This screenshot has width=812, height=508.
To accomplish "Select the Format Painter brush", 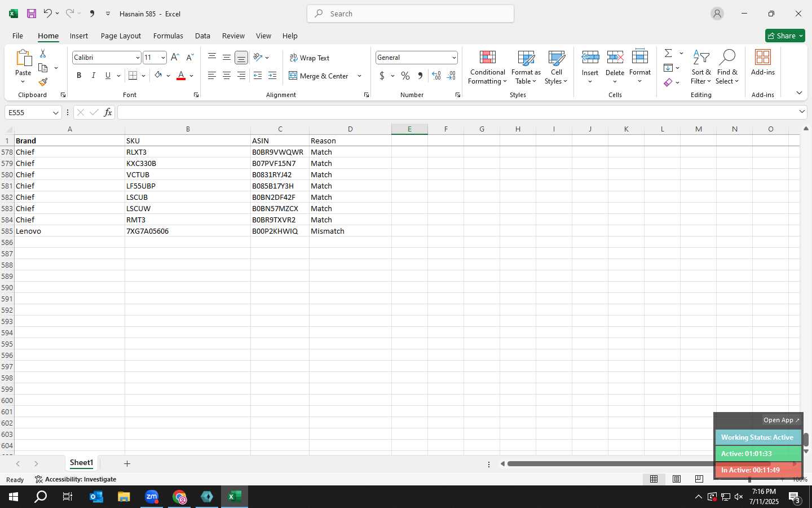I will tap(43, 82).
